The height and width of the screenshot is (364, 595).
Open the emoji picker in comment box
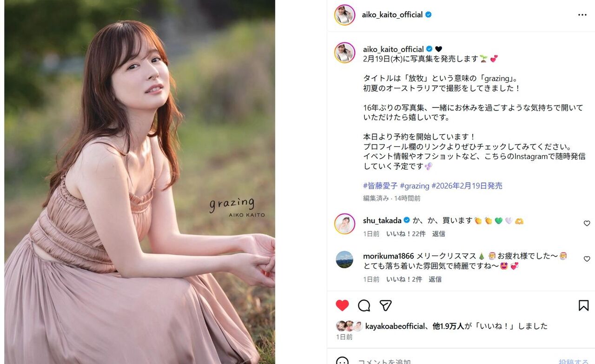click(x=342, y=362)
